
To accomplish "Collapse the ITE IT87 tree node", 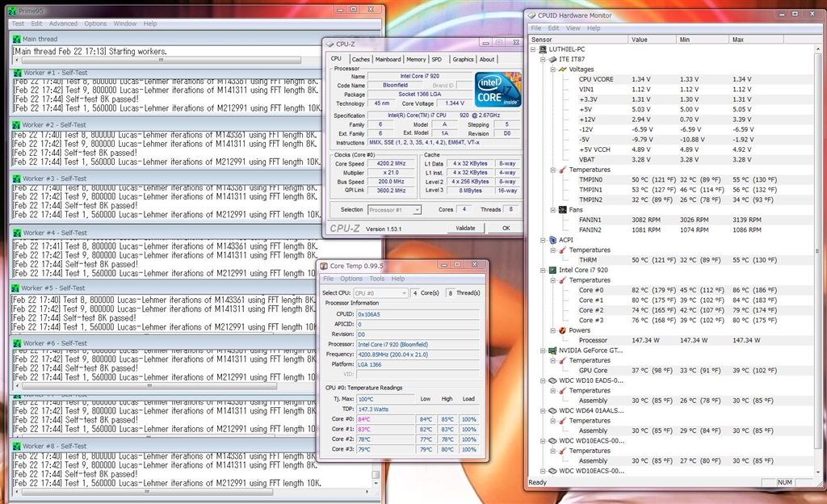I will (x=543, y=60).
